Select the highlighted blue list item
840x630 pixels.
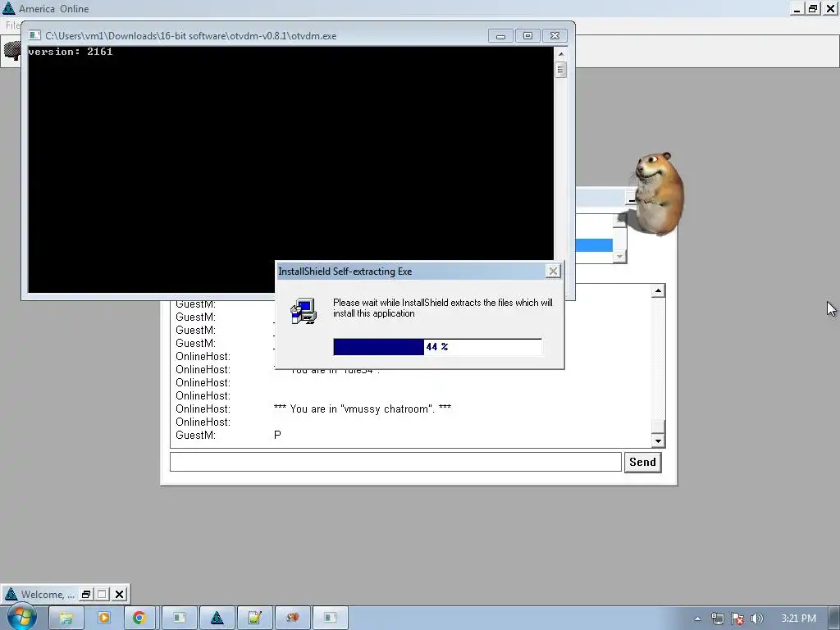coord(594,244)
